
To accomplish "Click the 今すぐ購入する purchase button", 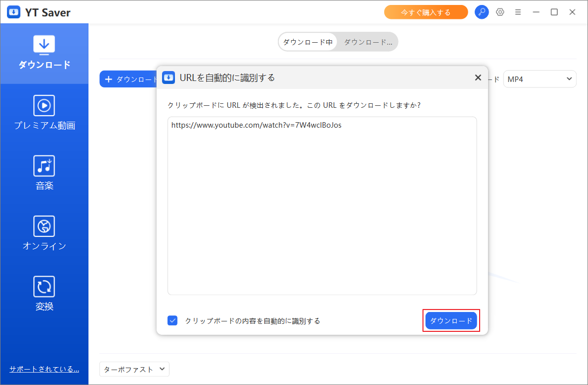I will pos(425,11).
